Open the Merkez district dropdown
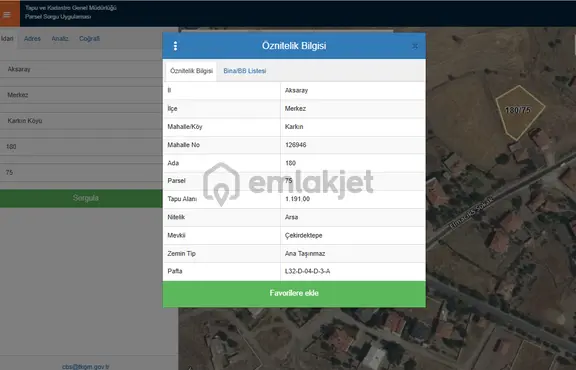The height and width of the screenshot is (370, 576). (81, 95)
